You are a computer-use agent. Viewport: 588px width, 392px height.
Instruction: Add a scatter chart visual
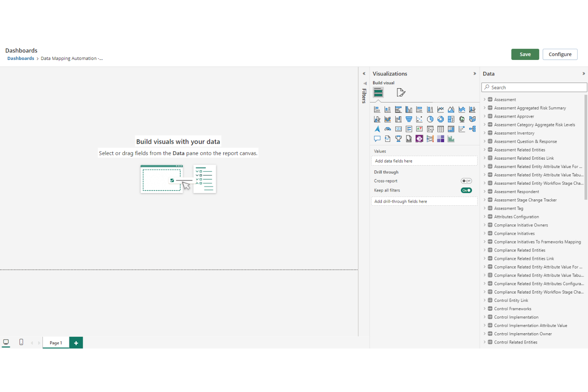coord(419,119)
